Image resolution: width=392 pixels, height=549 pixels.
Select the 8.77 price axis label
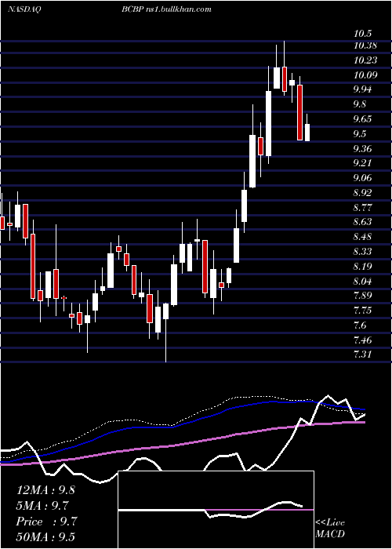(x=362, y=208)
